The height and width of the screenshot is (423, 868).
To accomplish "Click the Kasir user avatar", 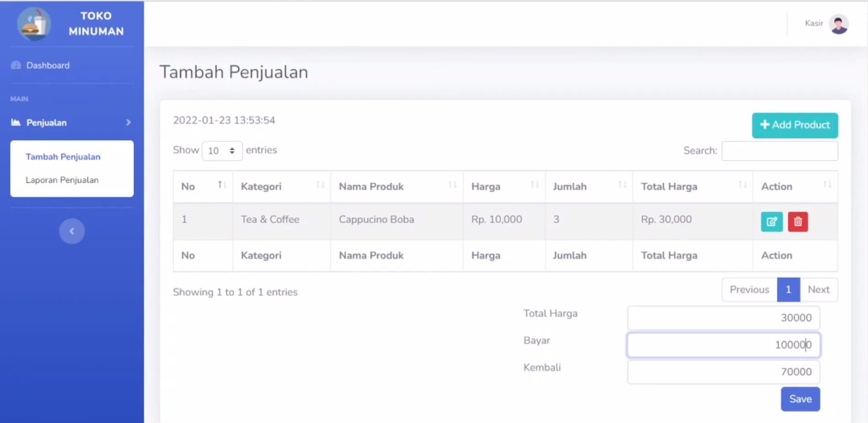I will pyautogui.click(x=839, y=24).
